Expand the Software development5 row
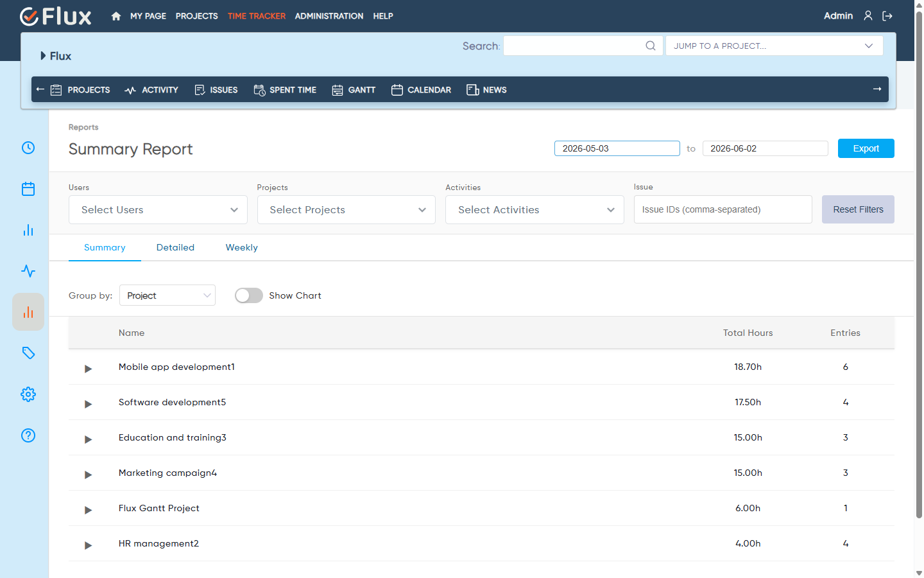 tap(88, 404)
